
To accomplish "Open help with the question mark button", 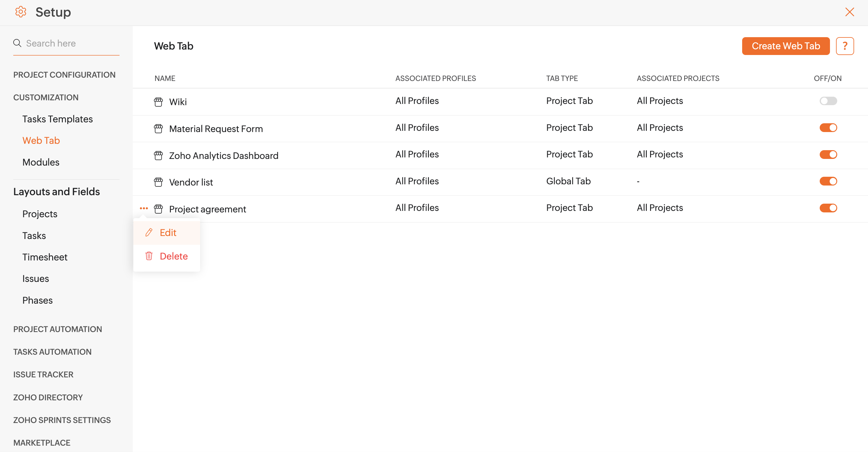I will tap(845, 46).
